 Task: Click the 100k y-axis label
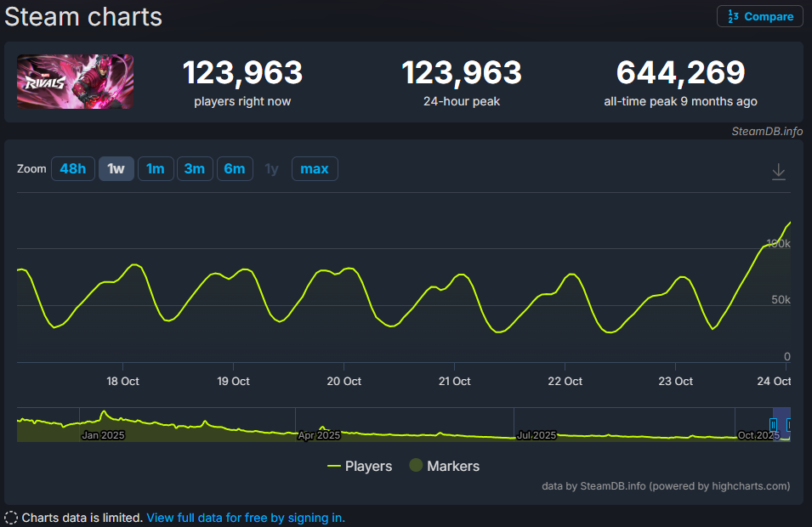coord(778,243)
